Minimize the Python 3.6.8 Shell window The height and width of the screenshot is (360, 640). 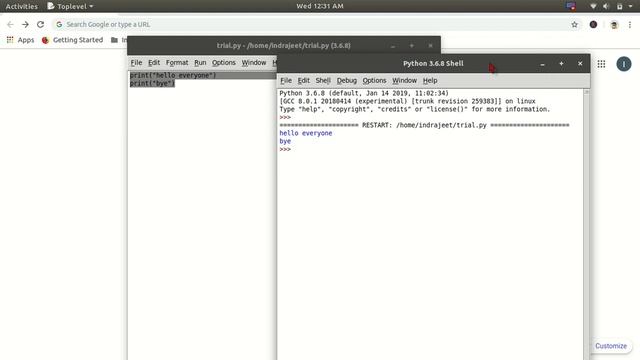tap(542, 64)
